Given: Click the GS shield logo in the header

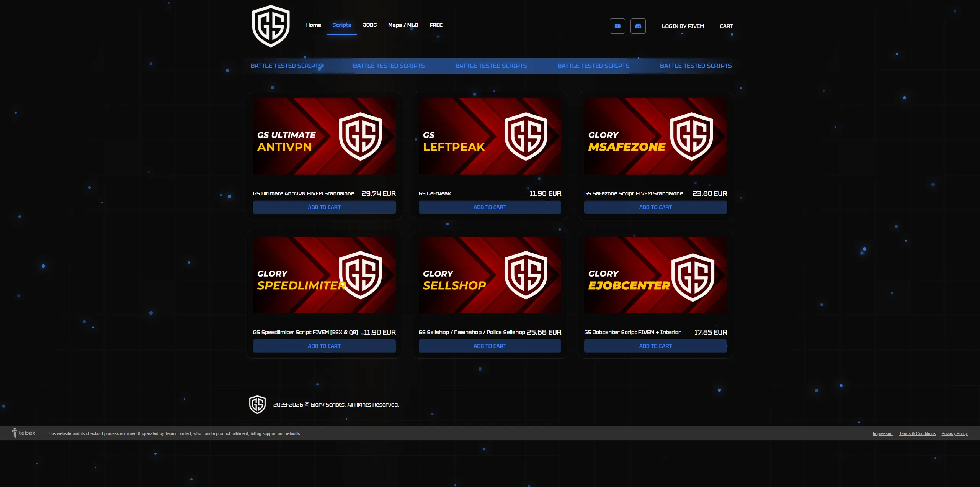Looking at the screenshot, I should (271, 25).
